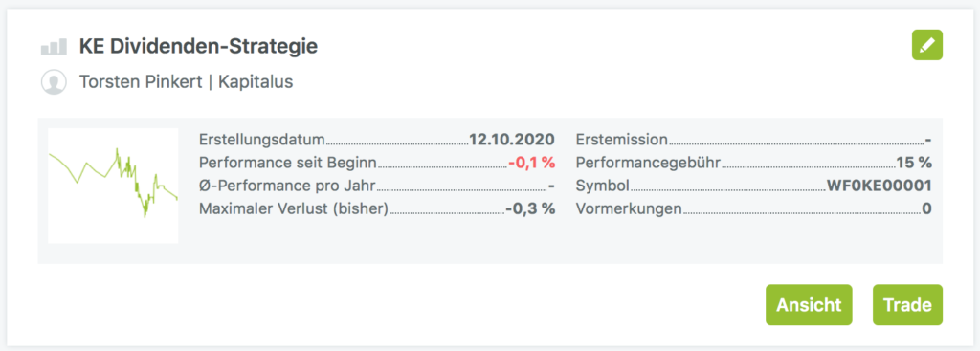
Task: Click the Vormerkungen count 0
Action: point(926,208)
